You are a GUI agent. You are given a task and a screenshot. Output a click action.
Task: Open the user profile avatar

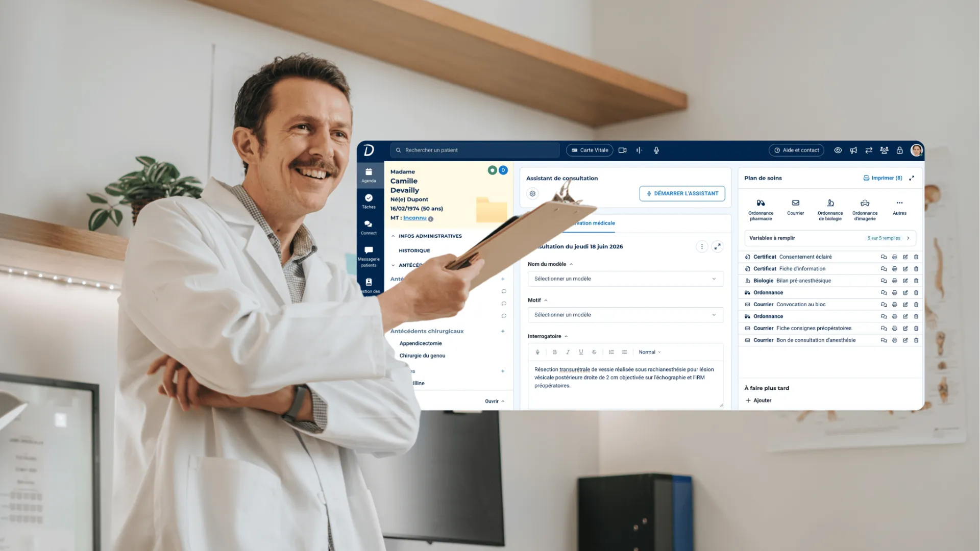[916, 150]
